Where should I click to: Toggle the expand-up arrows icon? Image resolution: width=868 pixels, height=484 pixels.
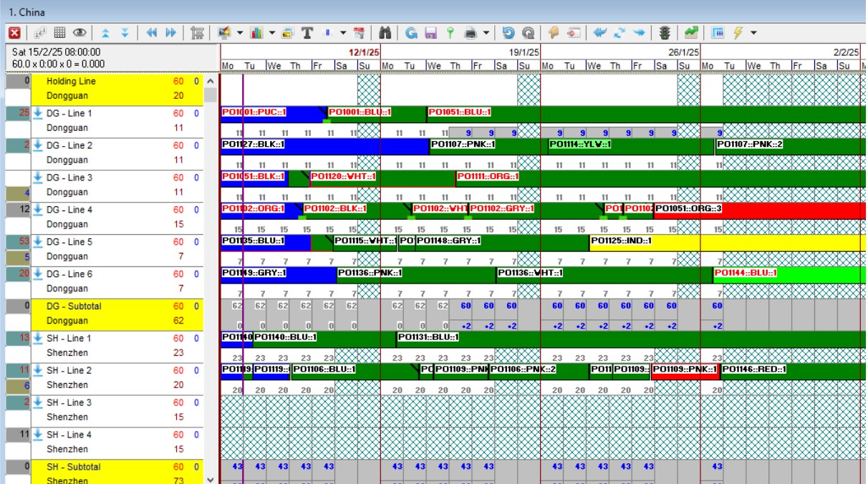(105, 32)
